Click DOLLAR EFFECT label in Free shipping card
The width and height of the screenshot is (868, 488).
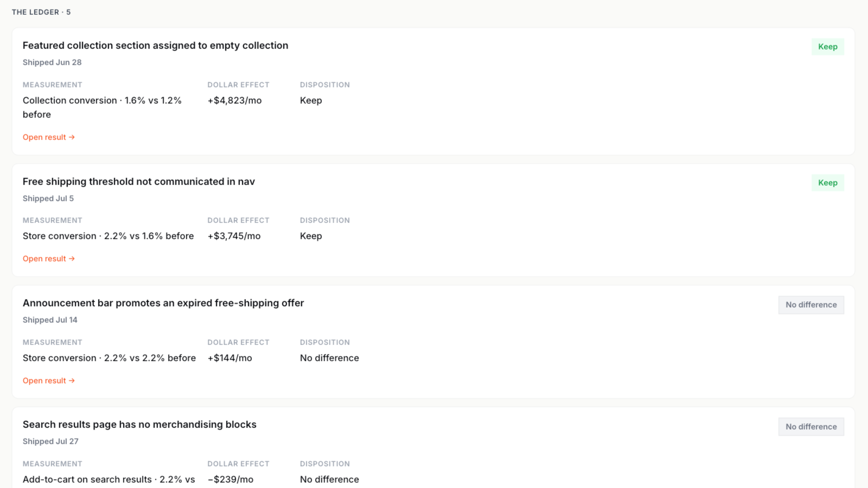(238, 220)
